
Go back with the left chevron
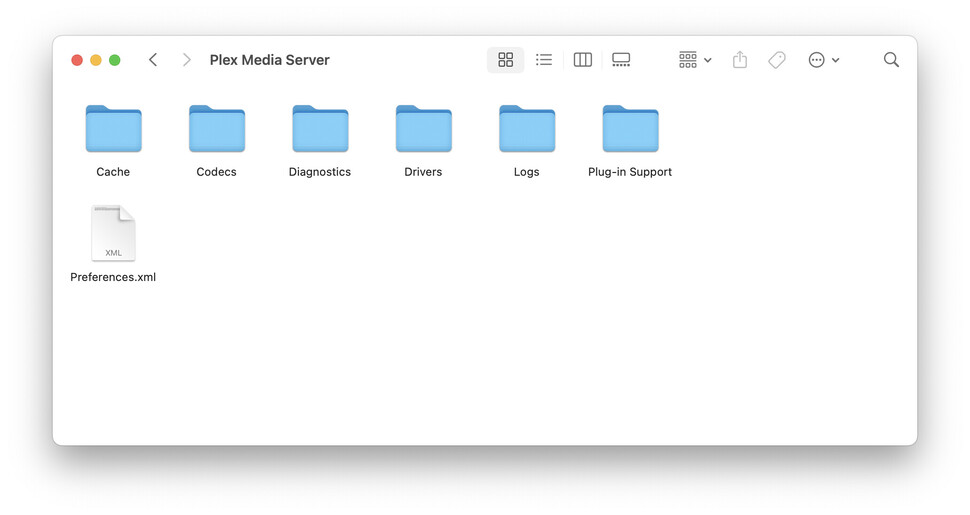[x=153, y=59]
